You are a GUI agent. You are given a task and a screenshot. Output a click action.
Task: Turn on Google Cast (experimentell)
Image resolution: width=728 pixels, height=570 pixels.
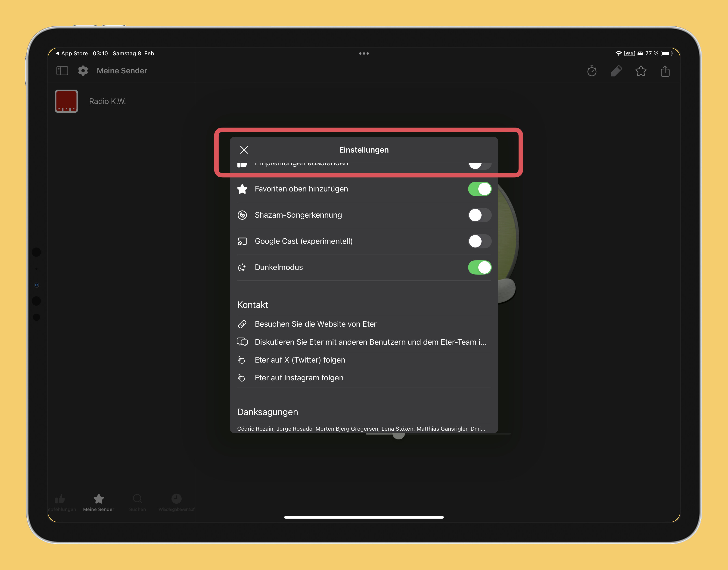tap(479, 241)
